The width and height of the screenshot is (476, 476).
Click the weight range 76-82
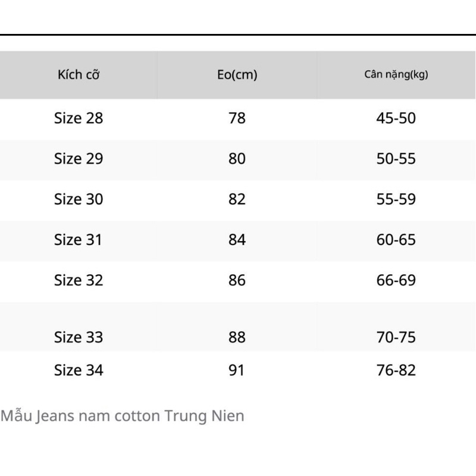tap(396, 370)
